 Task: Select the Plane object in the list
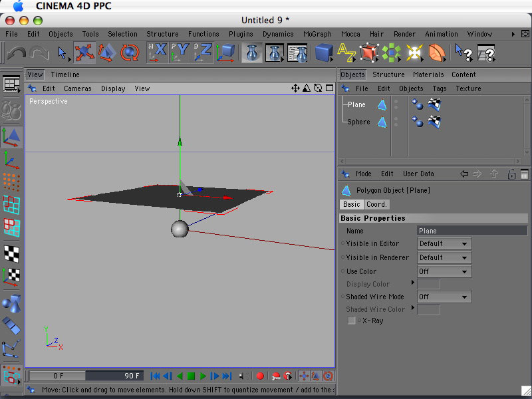(356, 104)
